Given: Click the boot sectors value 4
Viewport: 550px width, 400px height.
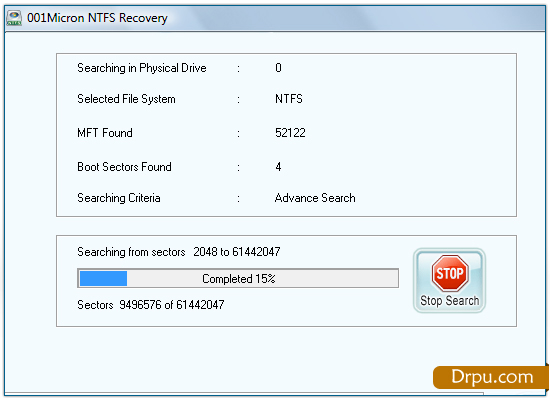Looking at the screenshot, I should point(278,167).
